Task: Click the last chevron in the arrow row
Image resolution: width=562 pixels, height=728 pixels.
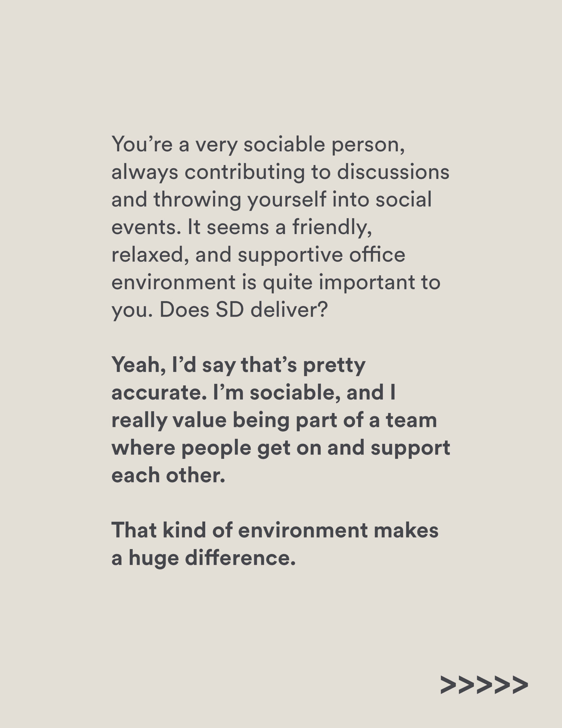Action: click(x=520, y=685)
